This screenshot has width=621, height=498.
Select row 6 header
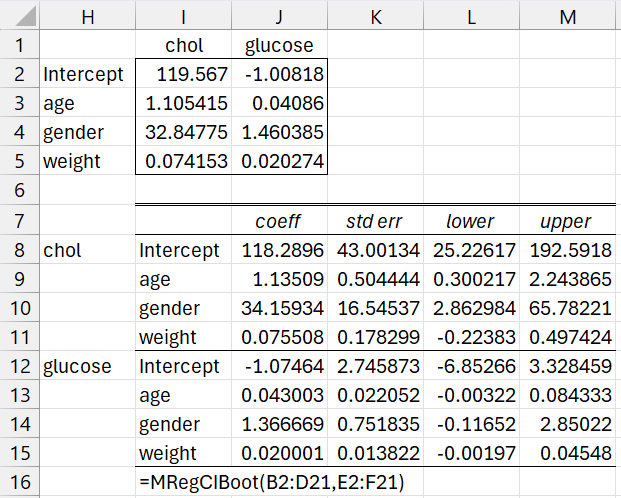pyautogui.click(x=19, y=190)
